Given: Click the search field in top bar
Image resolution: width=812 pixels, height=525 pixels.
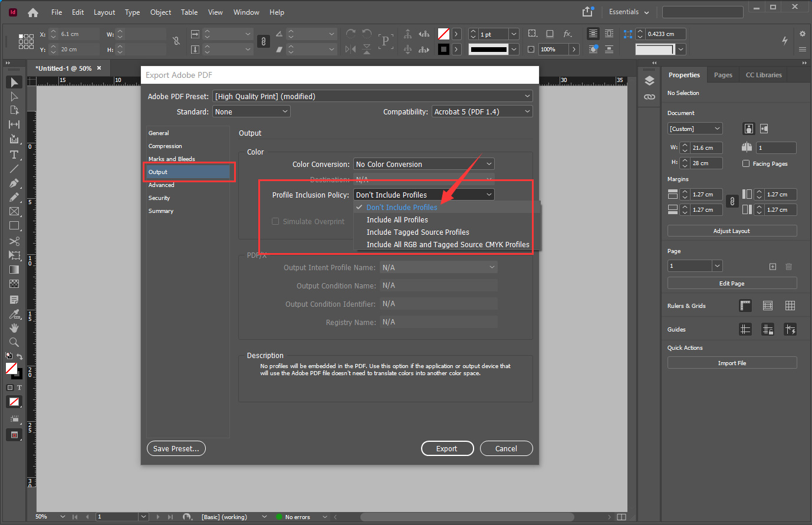Looking at the screenshot, I should tap(702, 12).
